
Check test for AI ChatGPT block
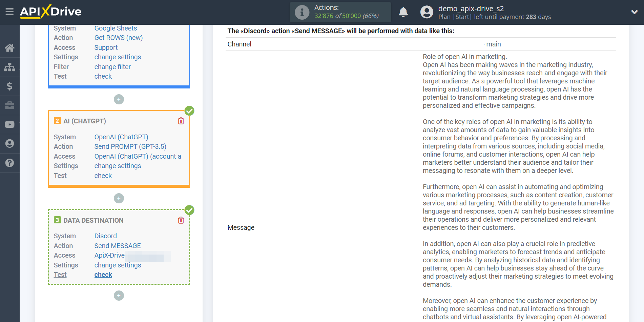pyautogui.click(x=103, y=176)
